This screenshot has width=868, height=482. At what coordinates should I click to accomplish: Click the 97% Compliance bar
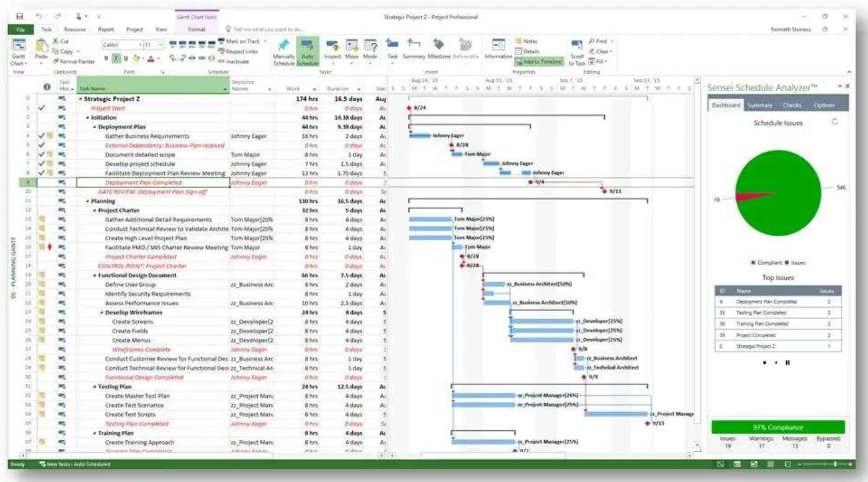click(x=777, y=425)
